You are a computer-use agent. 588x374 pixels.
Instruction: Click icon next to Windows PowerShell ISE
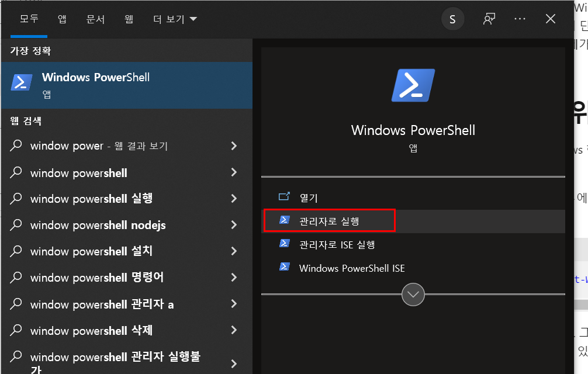285,267
